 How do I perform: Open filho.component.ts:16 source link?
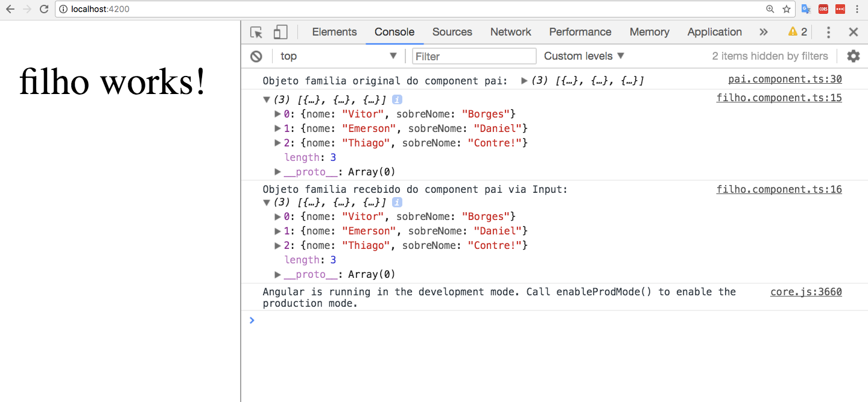point(779,190)
